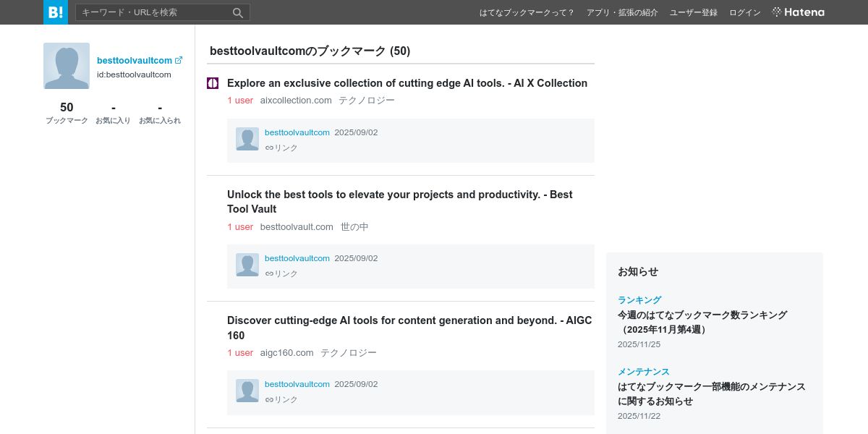Image resolution: width=868 pixels, height=434 pixels.
Task: Open besttoolvaultcom profile name link
Action: pos(135,60)
